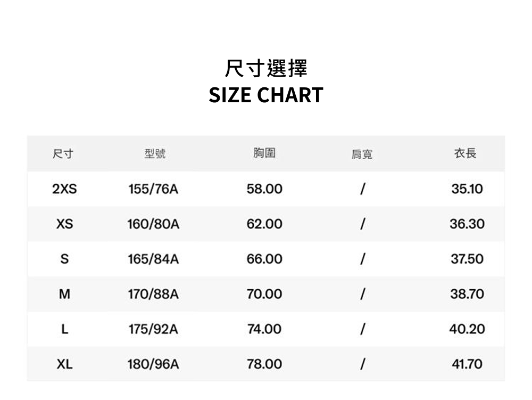The width and height of the screenshot is (532, 400).
Task: Click chest value 78.00
Action: [x=264, y=364]
